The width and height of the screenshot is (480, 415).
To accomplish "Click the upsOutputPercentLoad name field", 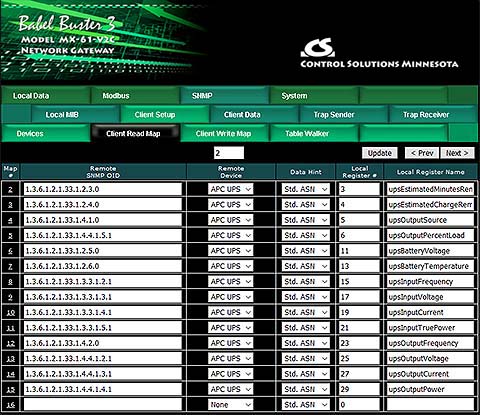I will (x=430, y=236).
